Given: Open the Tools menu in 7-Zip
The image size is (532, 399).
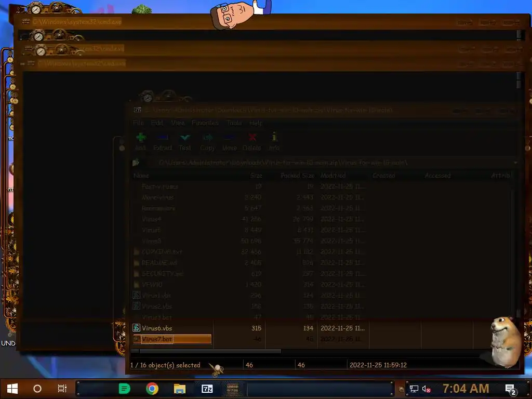Looking at the screenshot, I should (234, 123).
